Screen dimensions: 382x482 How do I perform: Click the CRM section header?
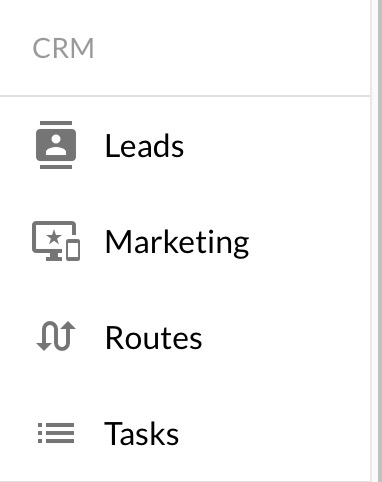point(63,48)
